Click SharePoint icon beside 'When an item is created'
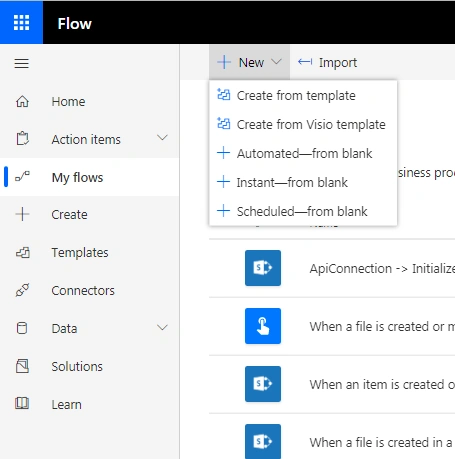This screenshot has width=455, height=459. coord(263,384)
